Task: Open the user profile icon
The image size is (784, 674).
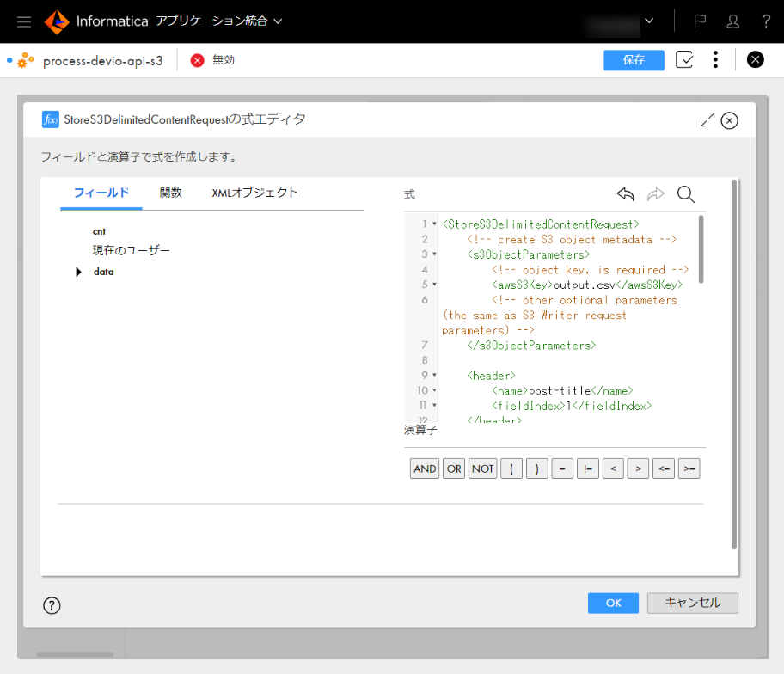Action: pos(732,21)
